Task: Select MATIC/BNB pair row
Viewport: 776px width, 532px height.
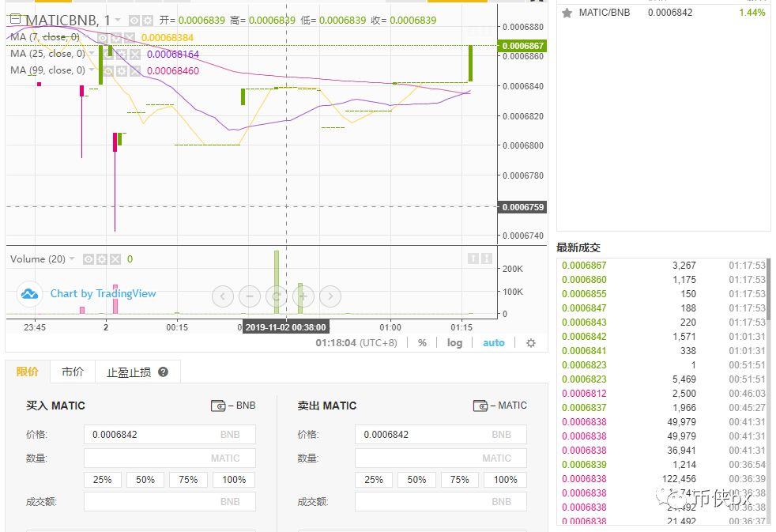Action: [x=663, y=13]
